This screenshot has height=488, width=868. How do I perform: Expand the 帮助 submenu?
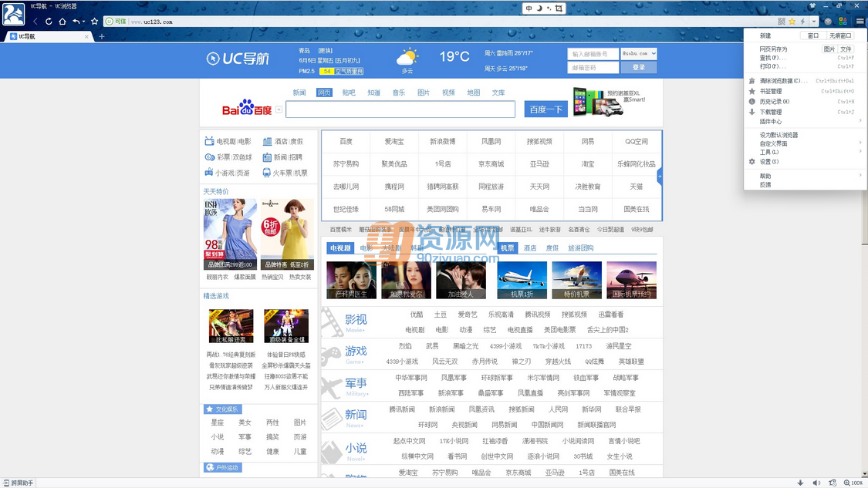(x=806, y=176)
